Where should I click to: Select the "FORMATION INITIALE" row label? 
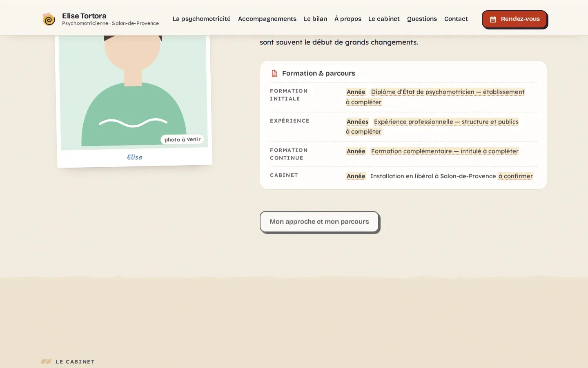pos(289,95)
